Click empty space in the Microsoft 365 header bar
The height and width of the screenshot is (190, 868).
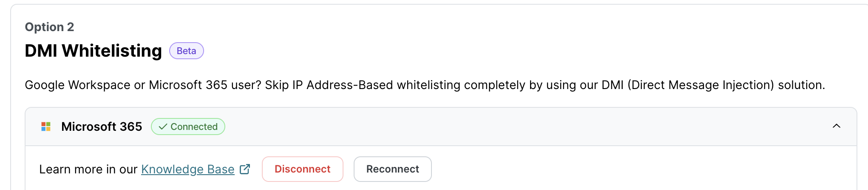(510, 127)
